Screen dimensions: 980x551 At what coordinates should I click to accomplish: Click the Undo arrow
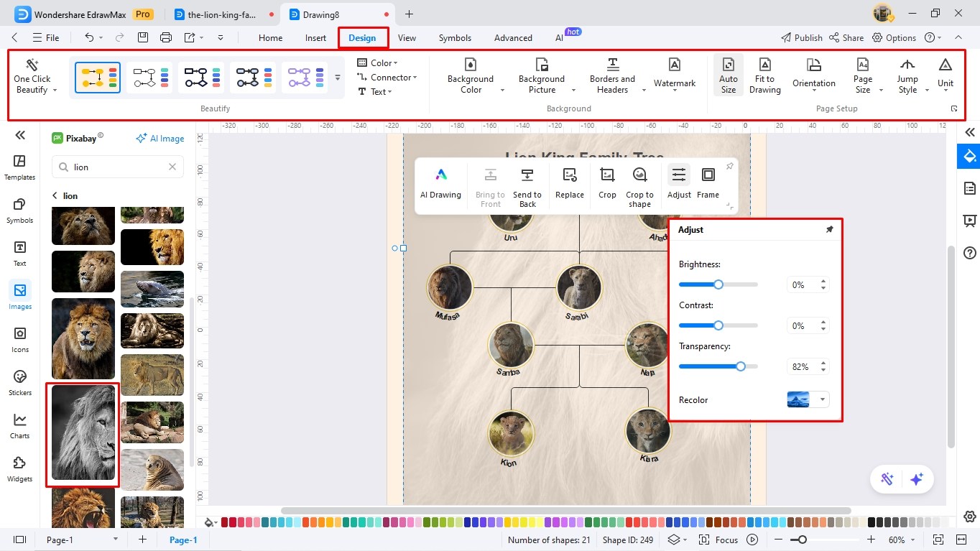[89, 37]
